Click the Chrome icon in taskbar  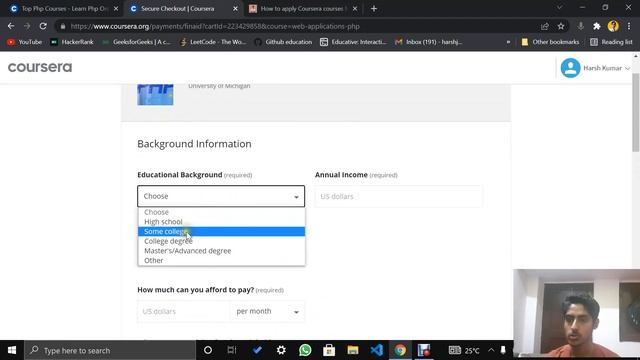[x=400, y=350]
